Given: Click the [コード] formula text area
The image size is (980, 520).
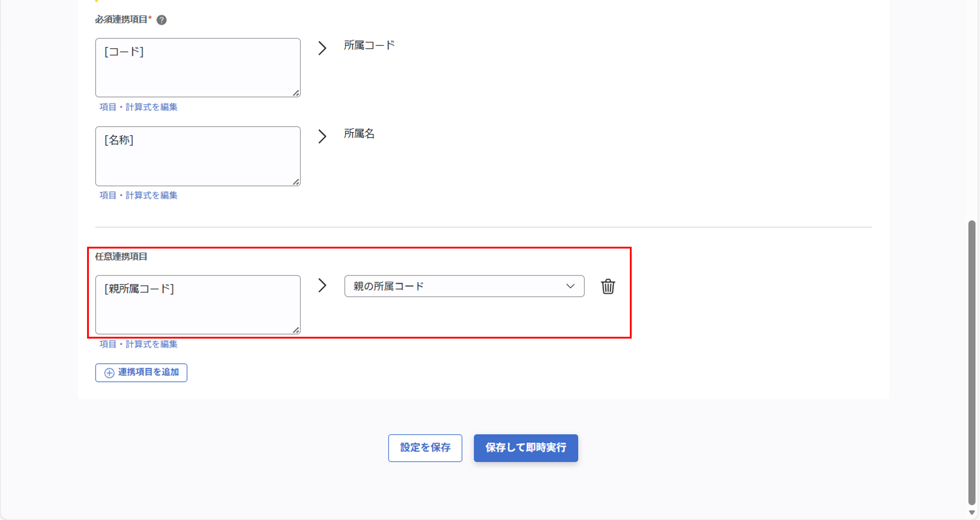Looking at the screenshot, I should (198, 68).
